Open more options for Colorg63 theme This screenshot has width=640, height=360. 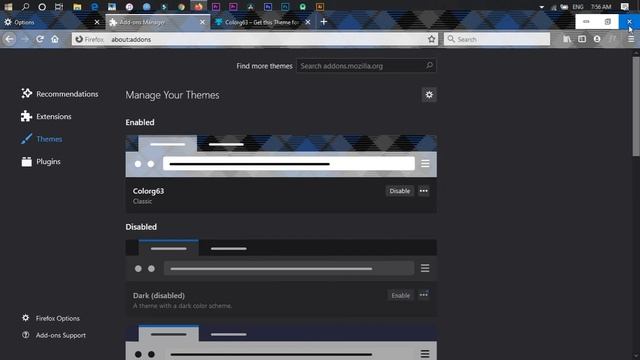coord(424,191)
